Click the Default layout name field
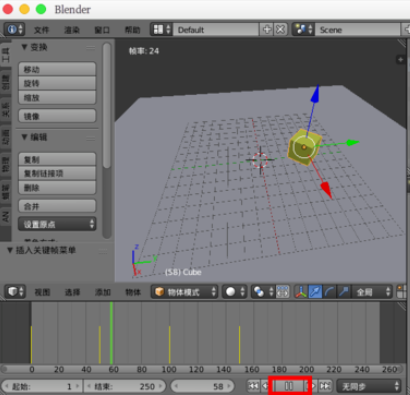Viewport: 410px width, 395px height. [216, 29]
